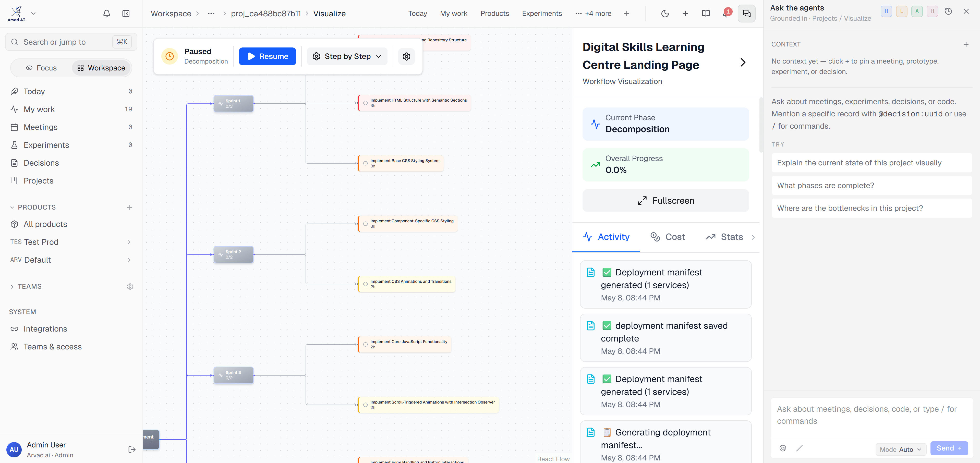Open the docs book icon

[x=705, y=14]
